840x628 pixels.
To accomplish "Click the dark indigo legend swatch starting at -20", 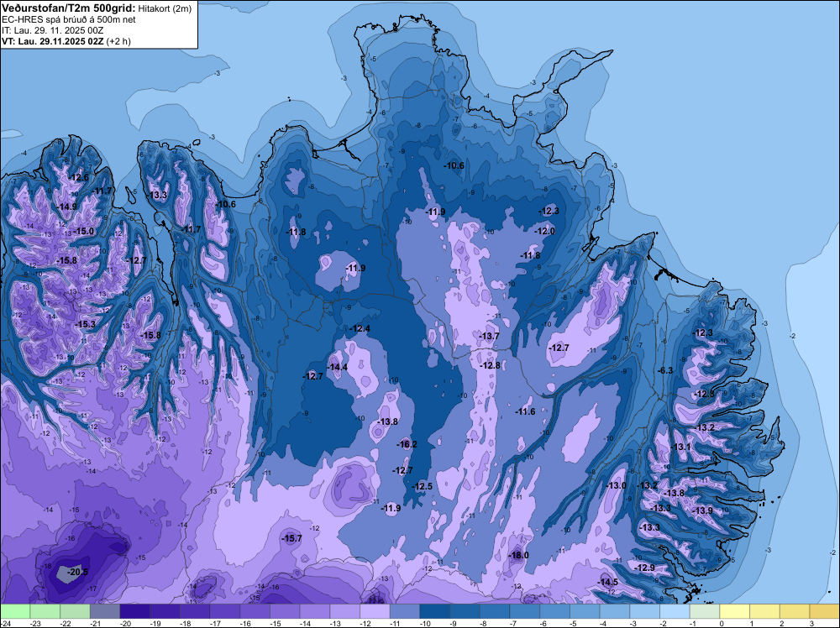I will 135,611.
